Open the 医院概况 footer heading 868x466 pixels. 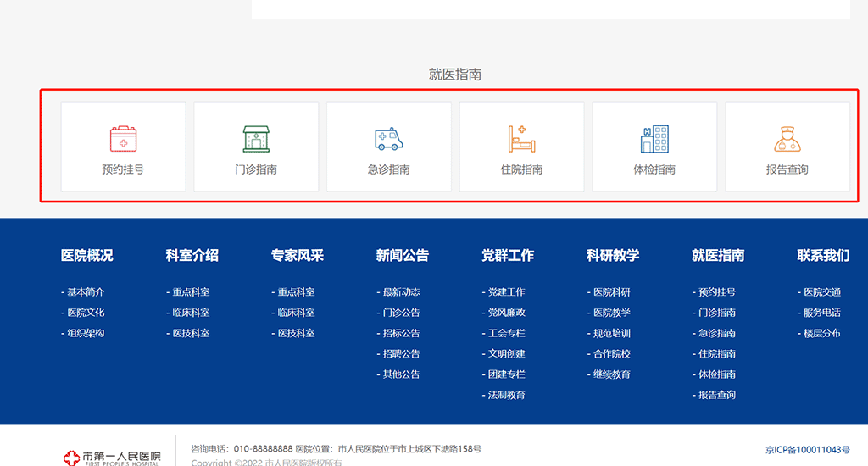86,255
